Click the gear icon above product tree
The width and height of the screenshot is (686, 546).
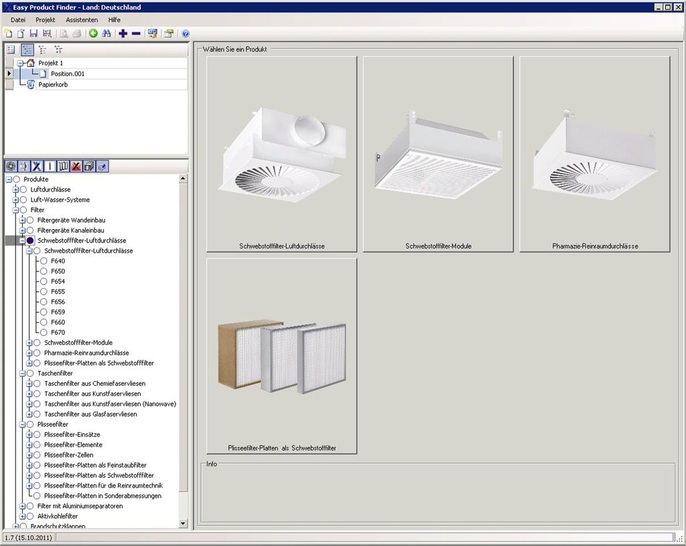[x=10, y=164]
